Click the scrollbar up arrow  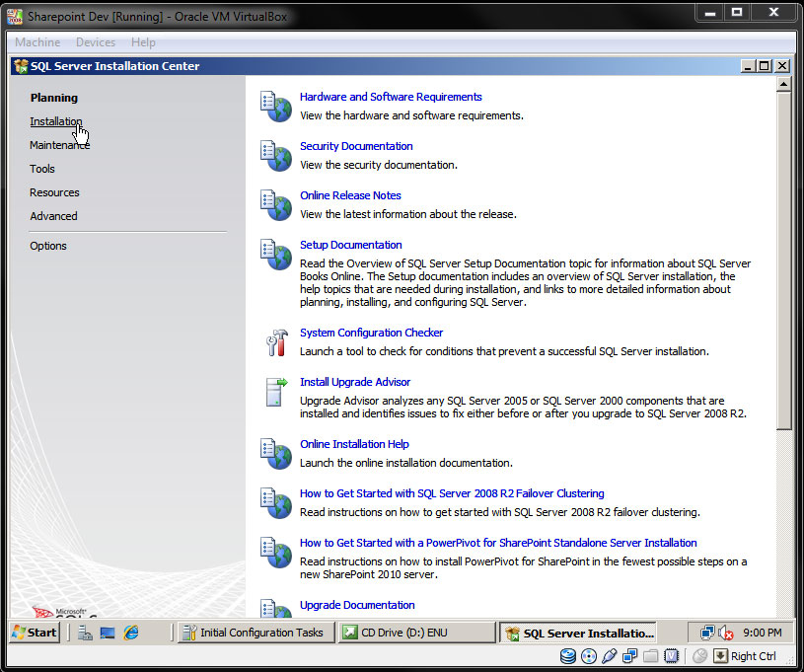click(x=783, y=84)
